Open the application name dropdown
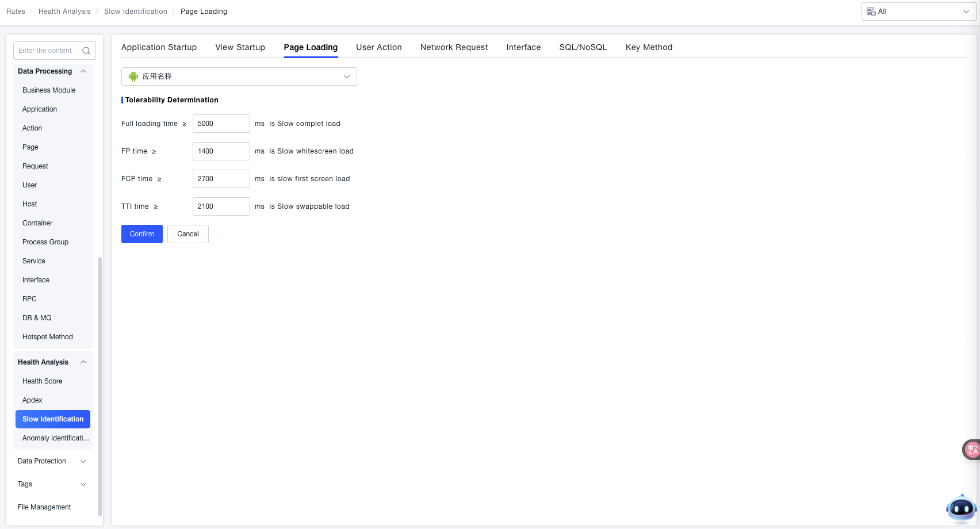The width and height of the screenshot is (980, 529). point(239,76)
